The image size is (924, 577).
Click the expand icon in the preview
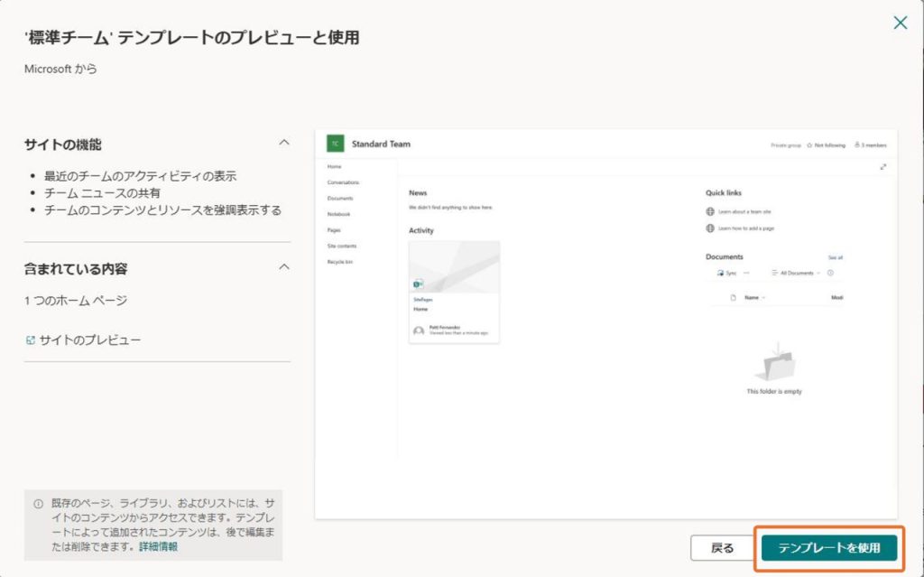(882, 167)
